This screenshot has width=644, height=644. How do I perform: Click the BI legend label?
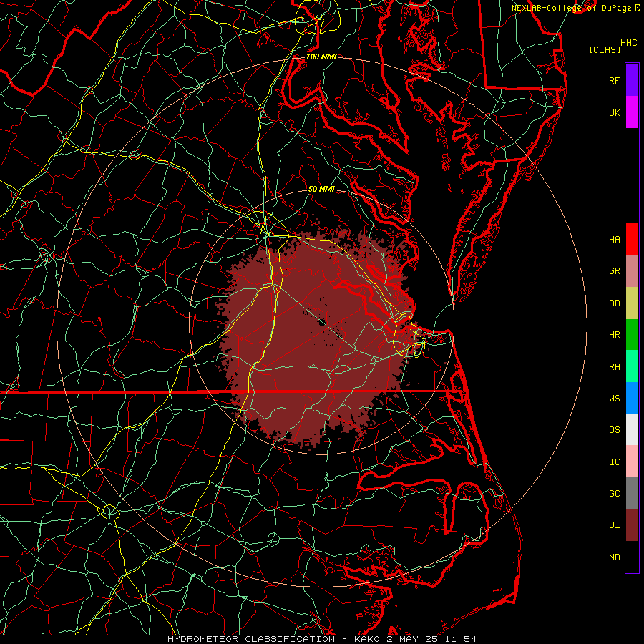(x=615, y=525)
